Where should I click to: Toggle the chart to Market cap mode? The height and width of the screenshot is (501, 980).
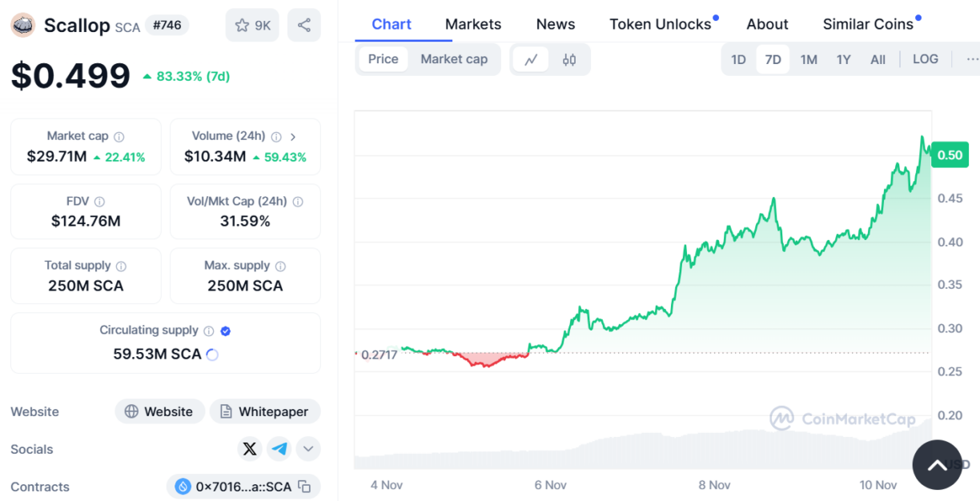tap(454, 58)
